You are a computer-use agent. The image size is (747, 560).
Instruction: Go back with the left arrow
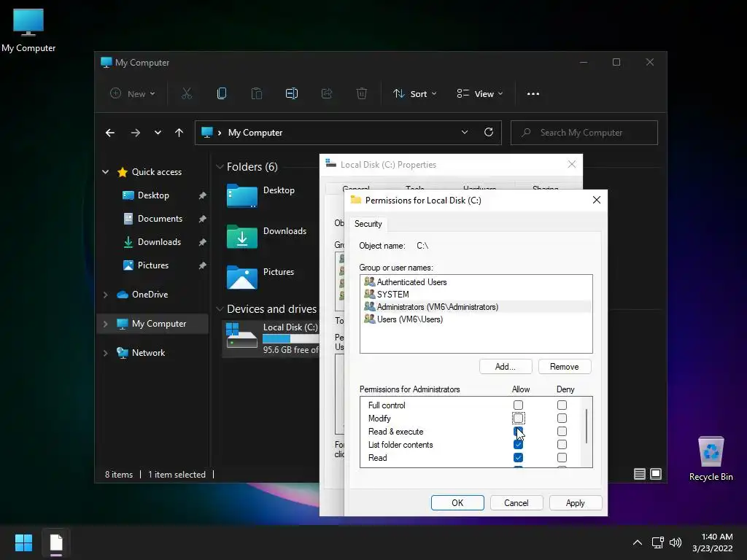(110, 133)
